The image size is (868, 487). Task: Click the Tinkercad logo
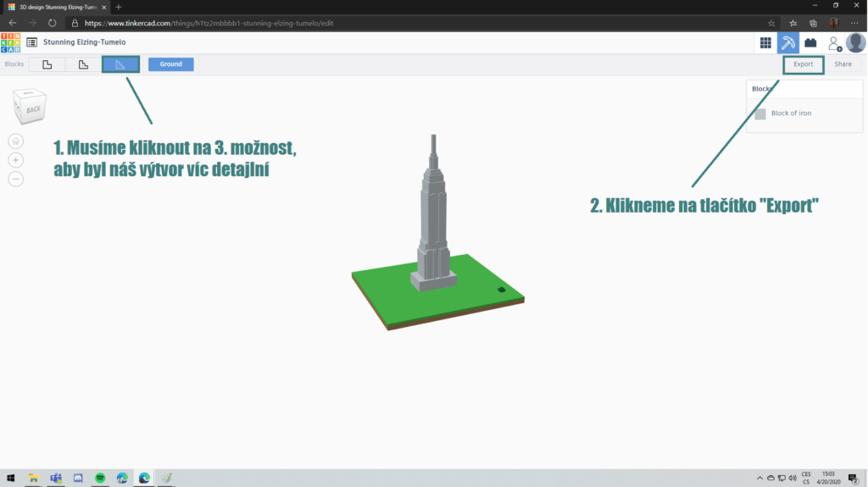pyautogui.click(x=11, y=42)
